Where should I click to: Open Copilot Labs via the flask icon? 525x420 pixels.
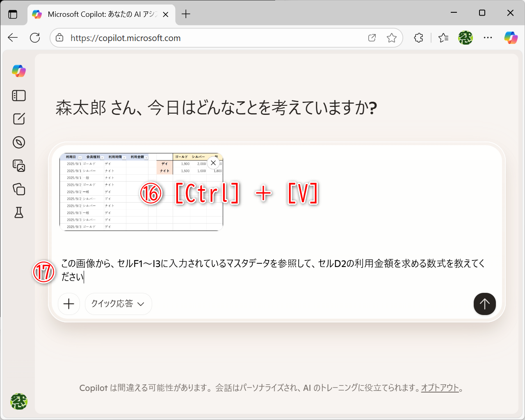coord(19,213)
